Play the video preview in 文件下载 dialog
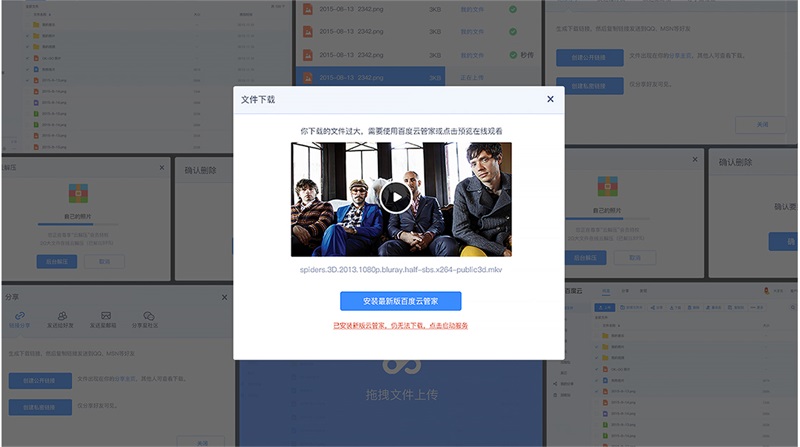Image resolution: width=800 pixels, height=447 pixels. pos(395,197)
